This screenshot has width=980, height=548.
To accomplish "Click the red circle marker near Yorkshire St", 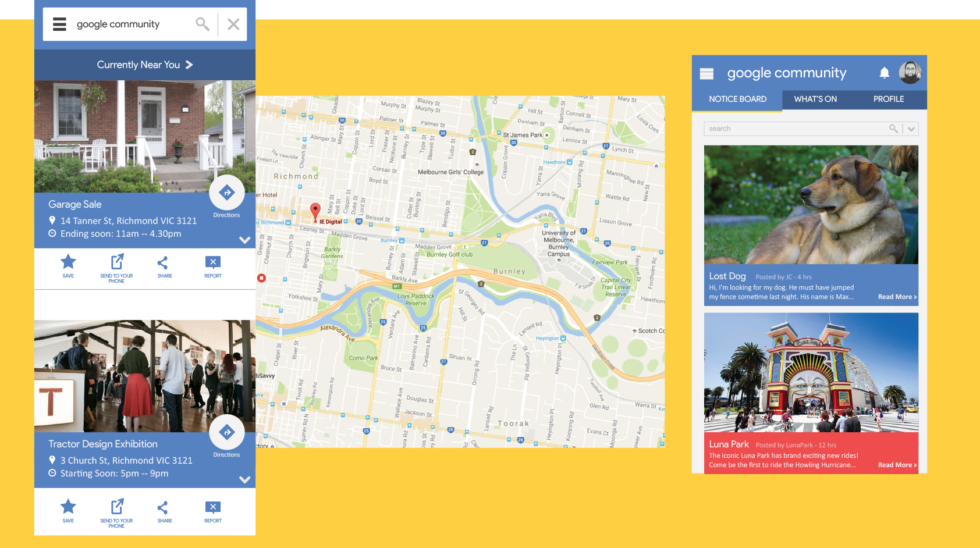I will (261, 278).
